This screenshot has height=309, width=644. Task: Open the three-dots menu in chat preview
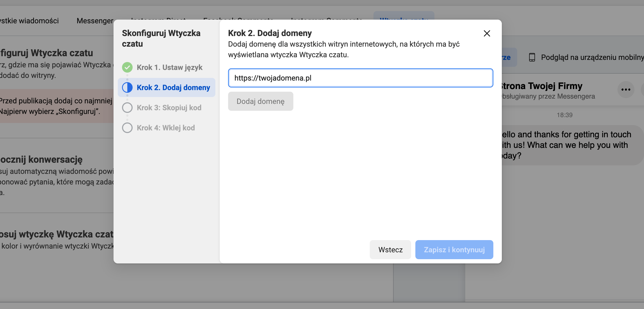[626, 90]
